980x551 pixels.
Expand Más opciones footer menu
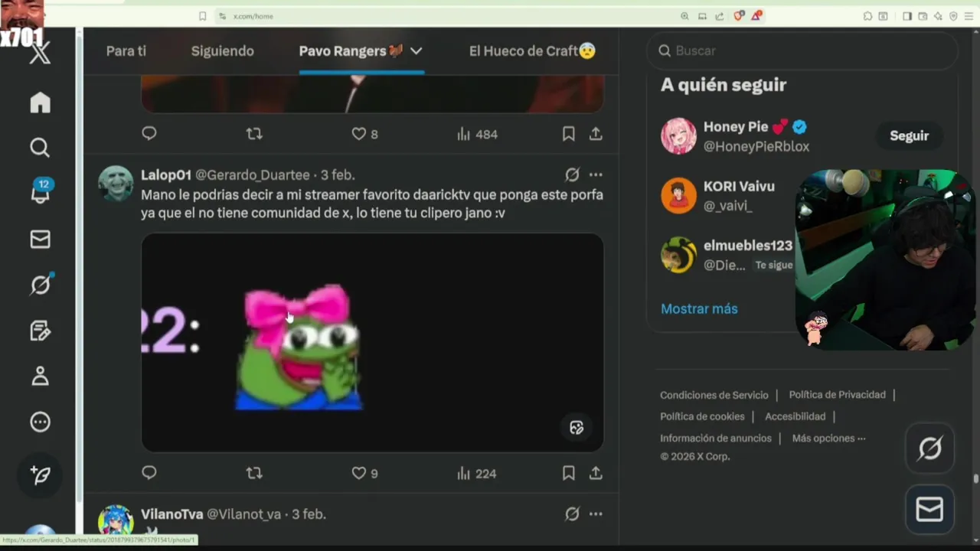coord(828,439)
